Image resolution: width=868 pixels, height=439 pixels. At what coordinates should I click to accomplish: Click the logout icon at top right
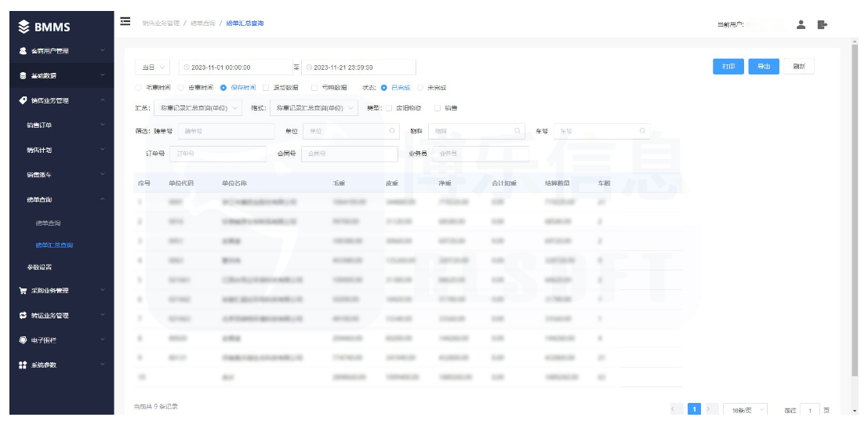822,24
